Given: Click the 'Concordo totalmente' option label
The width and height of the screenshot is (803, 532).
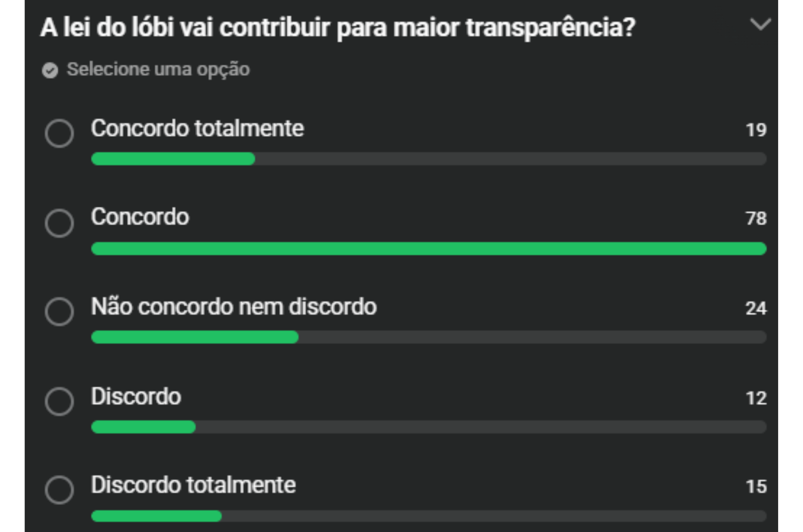Looking at the screenshot, I should click(197, 128).
